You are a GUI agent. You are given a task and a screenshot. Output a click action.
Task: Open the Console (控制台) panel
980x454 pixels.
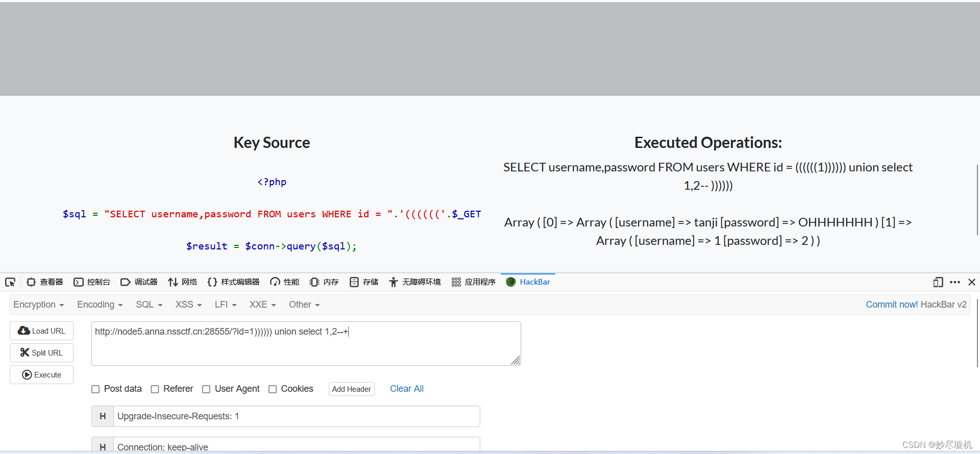[x=92, y=282]
